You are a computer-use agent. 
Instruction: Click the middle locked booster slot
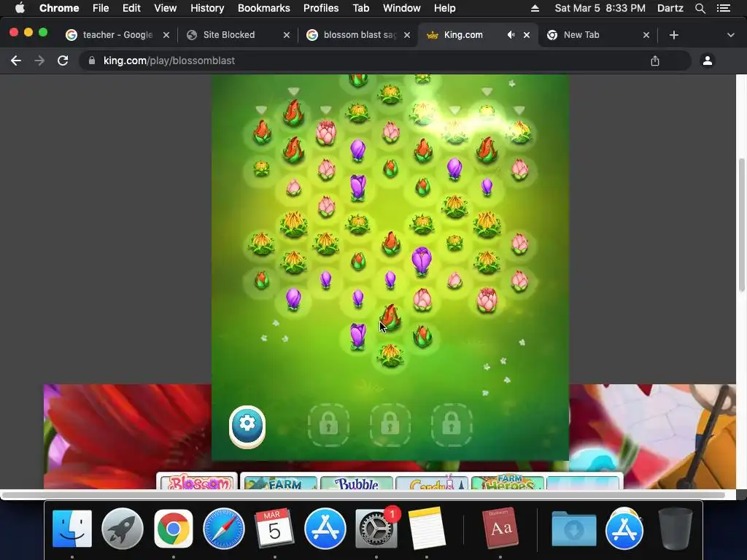[x=390, y=425]
